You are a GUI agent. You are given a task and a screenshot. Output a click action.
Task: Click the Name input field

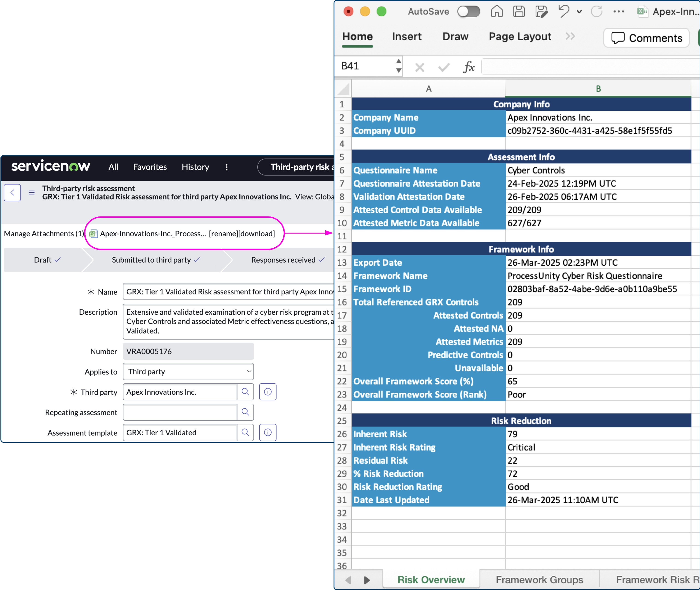(229, 292)
